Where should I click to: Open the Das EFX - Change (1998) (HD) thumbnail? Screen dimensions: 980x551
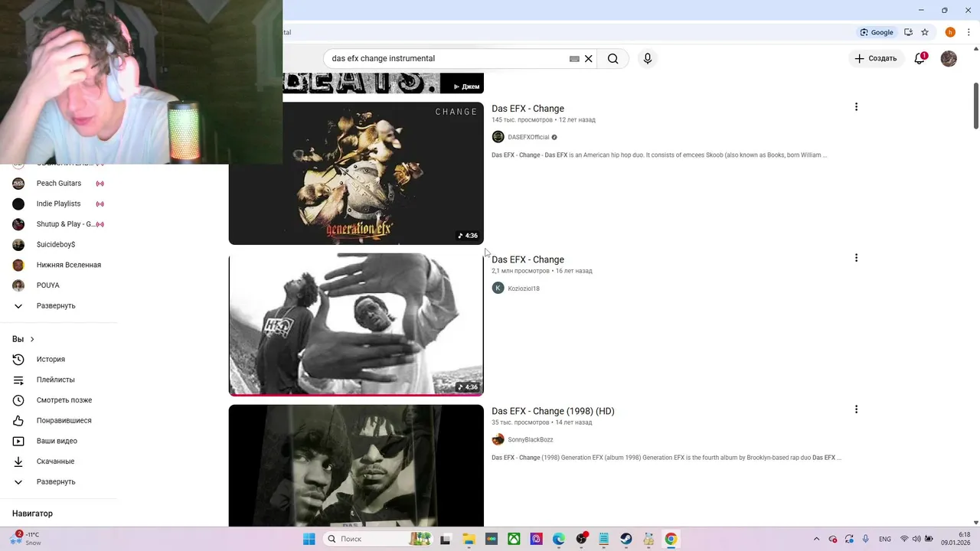pos(356,465)
